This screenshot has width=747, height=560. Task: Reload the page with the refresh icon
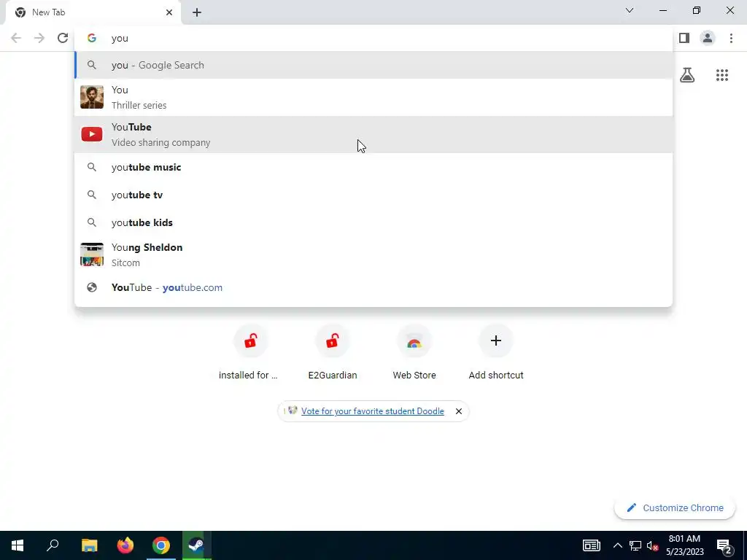(x=63, y=38)
